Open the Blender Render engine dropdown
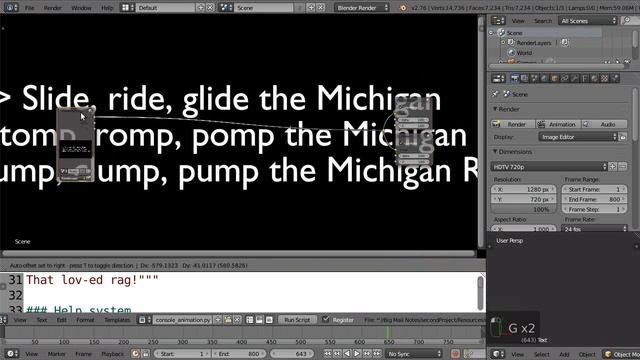Viewport: 640px width, 360px height. (362, 7)
